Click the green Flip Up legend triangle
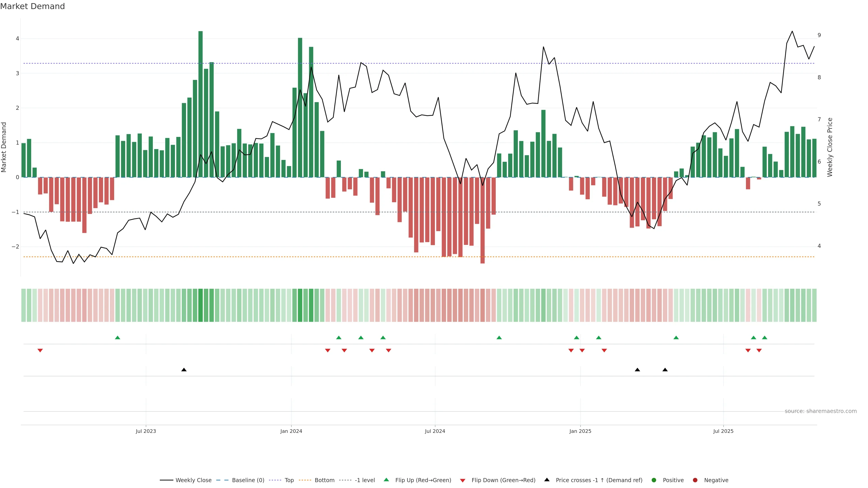868x488 pixels. [x=386, y=480]
